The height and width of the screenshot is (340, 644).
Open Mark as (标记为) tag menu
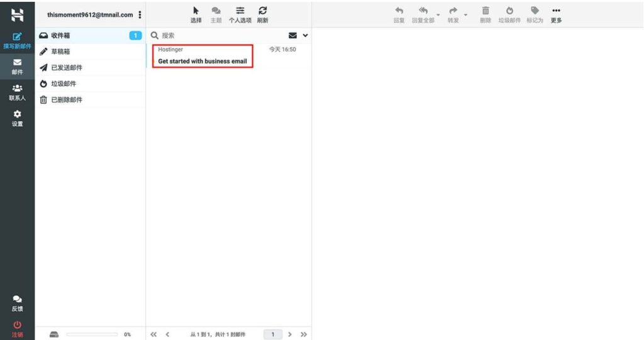tap(535, 15)
